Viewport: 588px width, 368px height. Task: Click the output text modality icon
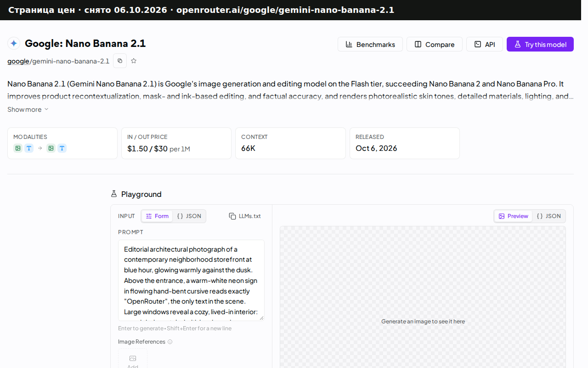coord(62,148)
